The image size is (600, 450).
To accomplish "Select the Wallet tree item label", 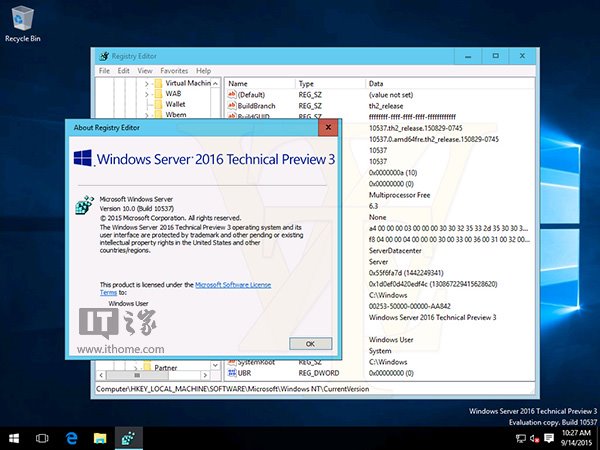I will [x=175, y=104].
